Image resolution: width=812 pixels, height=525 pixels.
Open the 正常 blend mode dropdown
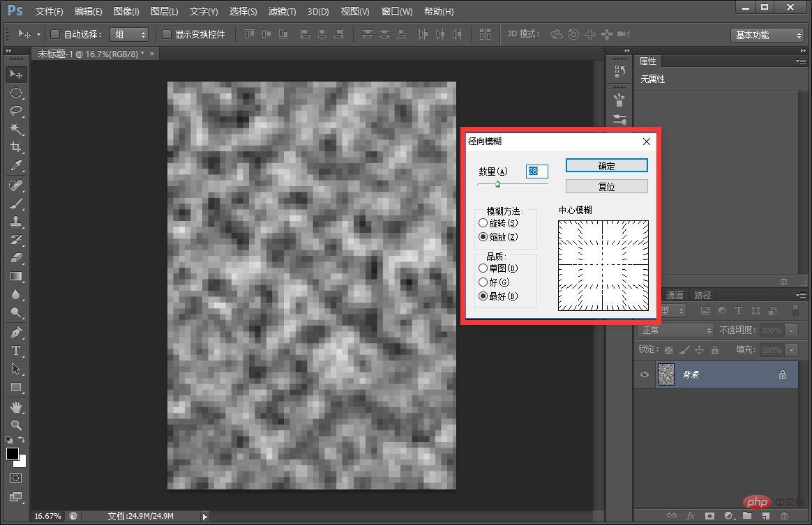[x=675, y=330]
